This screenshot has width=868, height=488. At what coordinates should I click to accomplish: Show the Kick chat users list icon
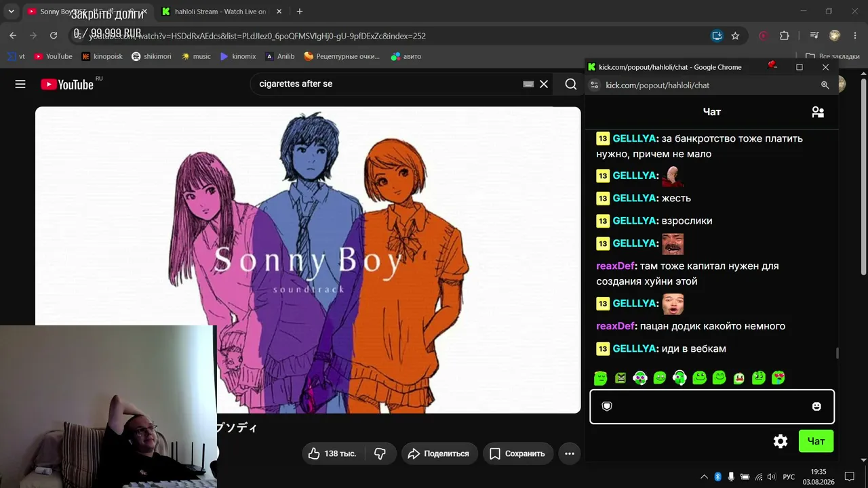(x=818, y=112)
